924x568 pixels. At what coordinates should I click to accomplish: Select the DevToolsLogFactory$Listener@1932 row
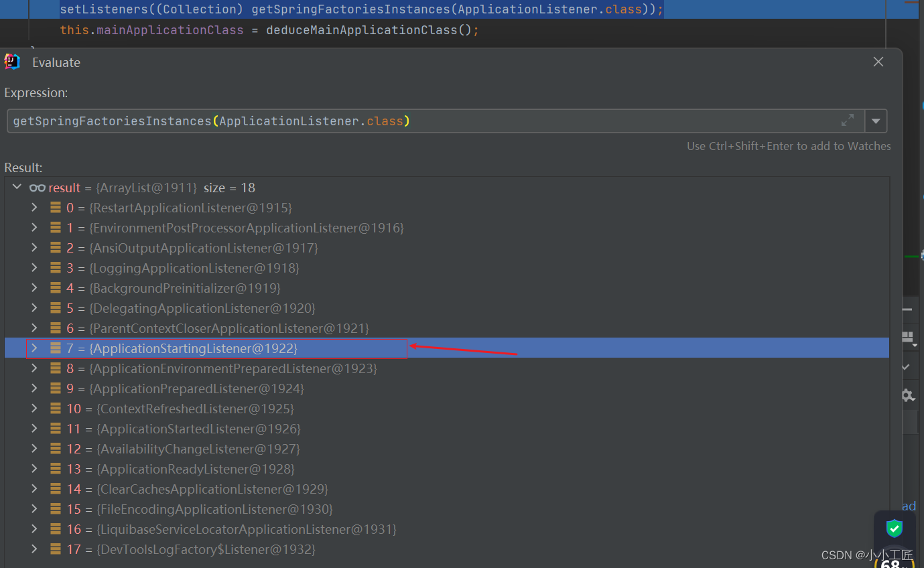point(447,549)
